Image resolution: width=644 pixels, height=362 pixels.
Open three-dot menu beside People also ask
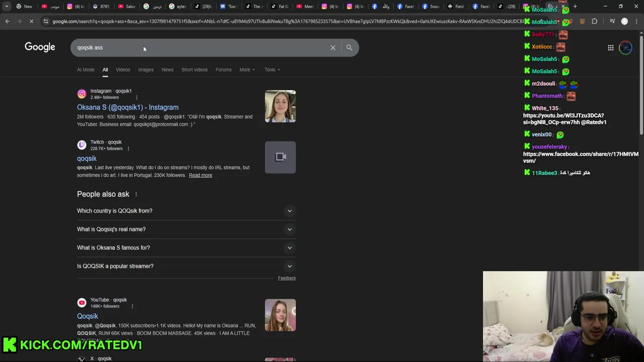tap(136, 195)
